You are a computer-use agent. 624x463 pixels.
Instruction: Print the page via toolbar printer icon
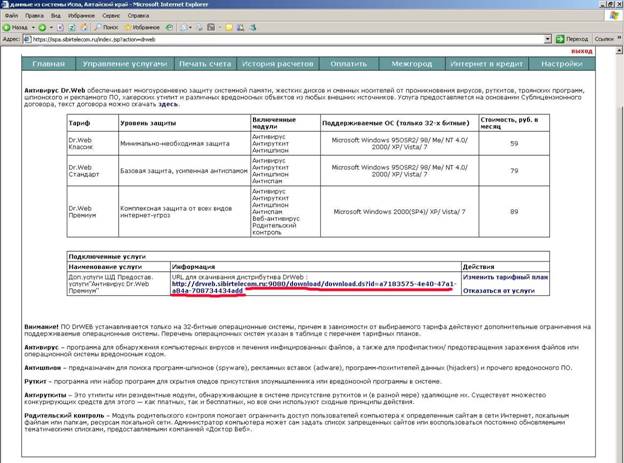(x=200, y=27)
